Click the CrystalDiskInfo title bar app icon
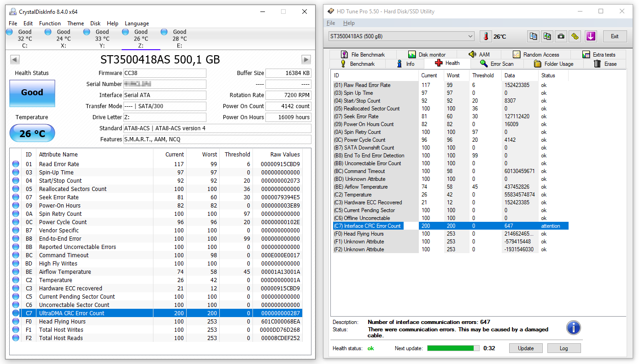 pos(13,12)
